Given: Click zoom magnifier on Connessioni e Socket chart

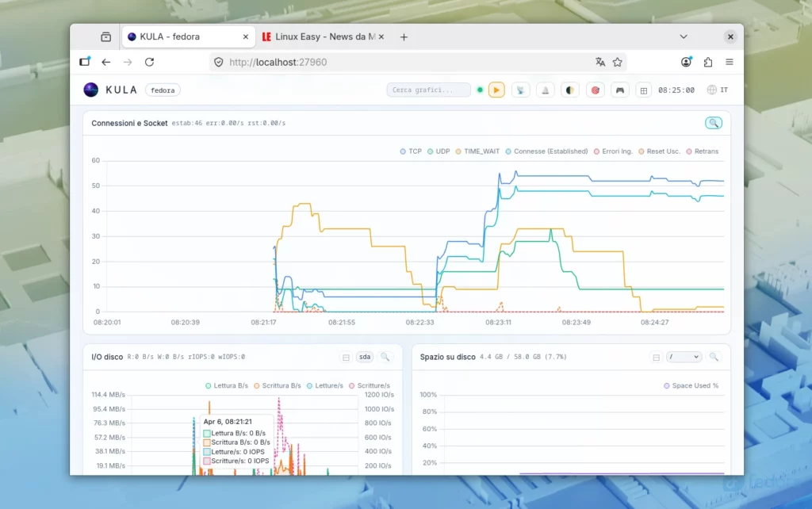Looking at the screenshot, I should (x=714, y=123).
